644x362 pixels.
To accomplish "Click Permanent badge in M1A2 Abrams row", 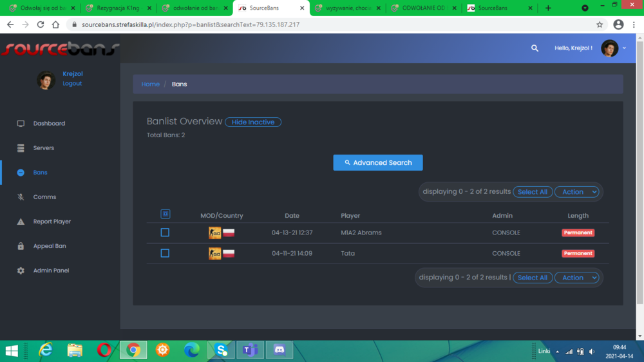I will (x=578, y=233).
